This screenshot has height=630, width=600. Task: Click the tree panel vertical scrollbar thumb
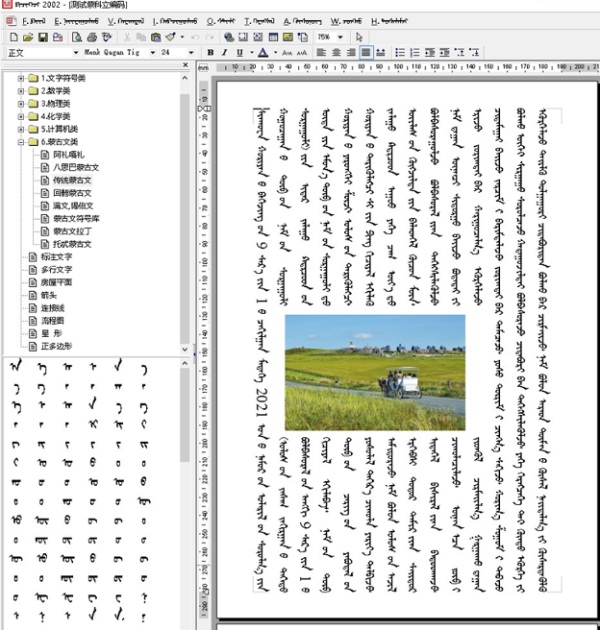[x=184, y=217]
